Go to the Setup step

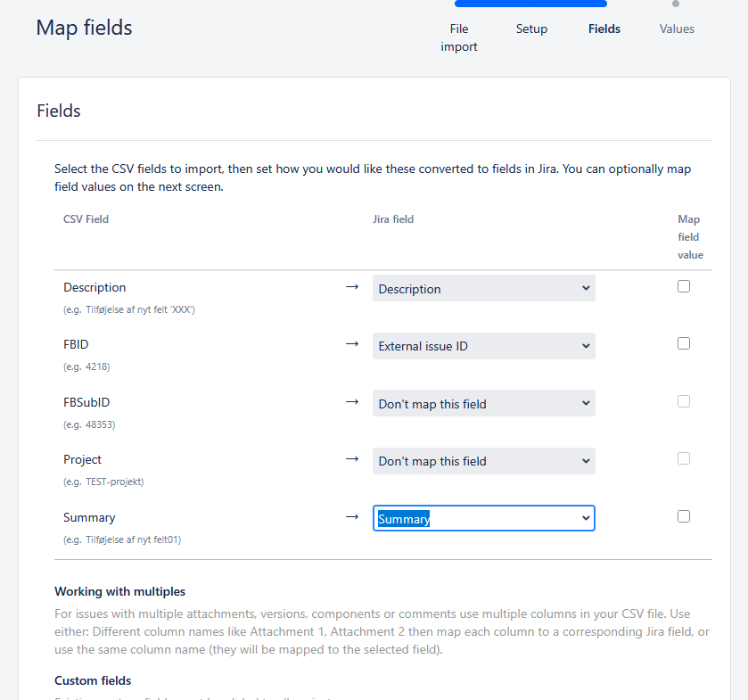click(531, 29)
